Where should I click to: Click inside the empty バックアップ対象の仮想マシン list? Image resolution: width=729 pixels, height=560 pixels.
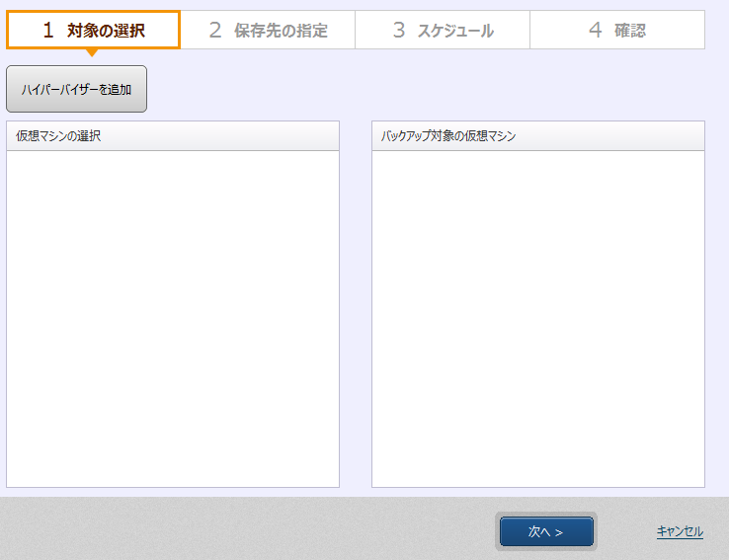pos(537,316)
